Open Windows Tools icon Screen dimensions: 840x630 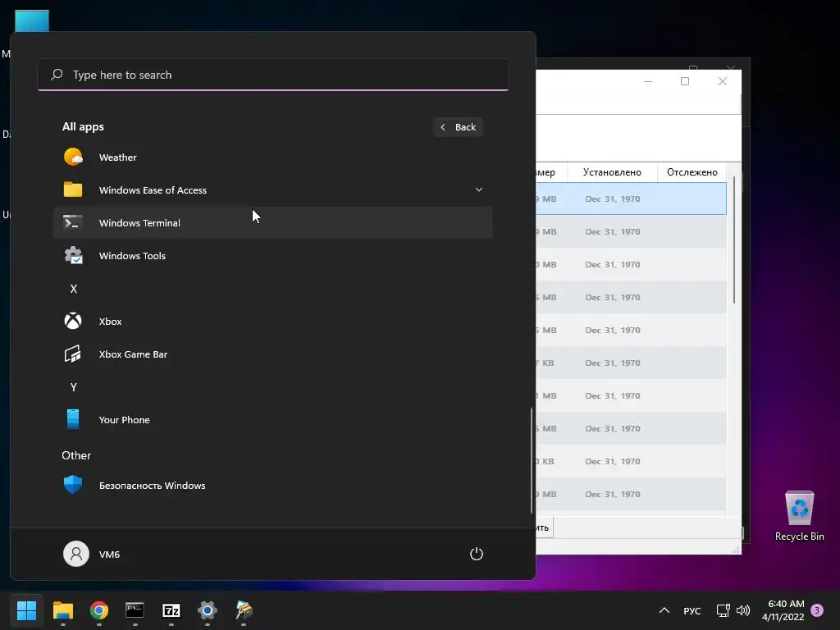click(73, 256)
